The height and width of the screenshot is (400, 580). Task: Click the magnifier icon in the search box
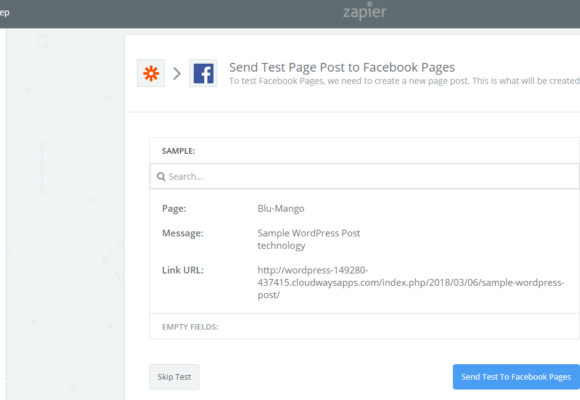[x=161, y=177]
